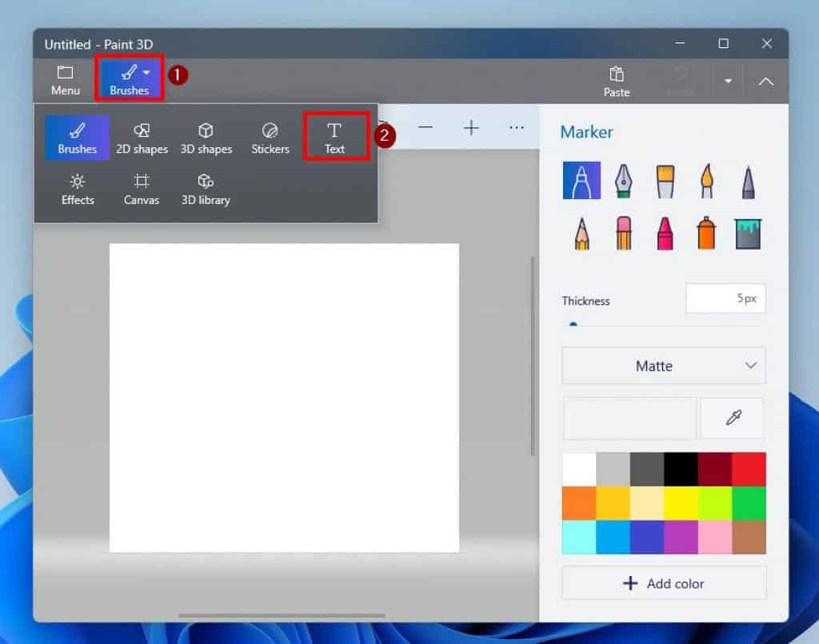Open the Effects tool
The image size is (819, 644).
(78, 190)
